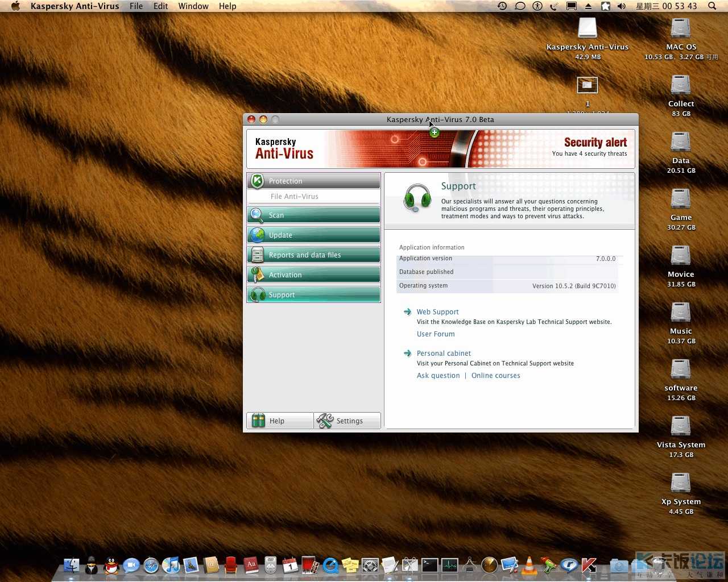The width and height of the screenshot is (728, 582).
Task: Open the Scan section
Action: [313, 215]
